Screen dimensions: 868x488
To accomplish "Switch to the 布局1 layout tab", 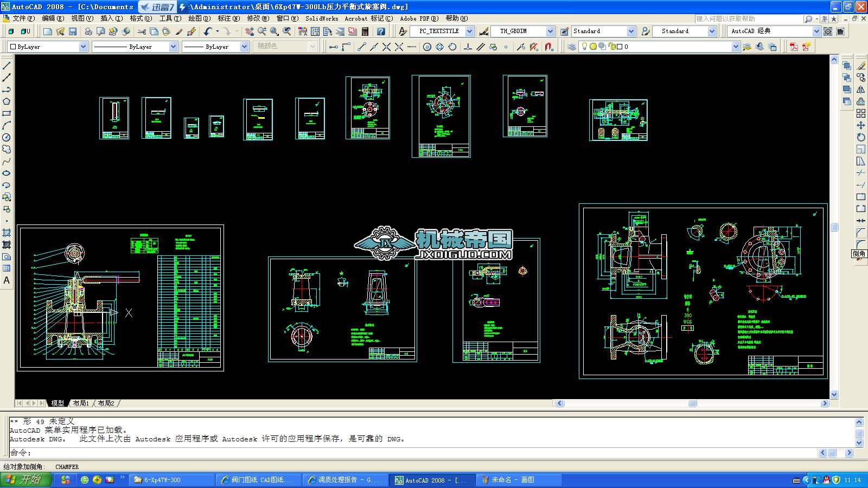I will coord(81,403).
